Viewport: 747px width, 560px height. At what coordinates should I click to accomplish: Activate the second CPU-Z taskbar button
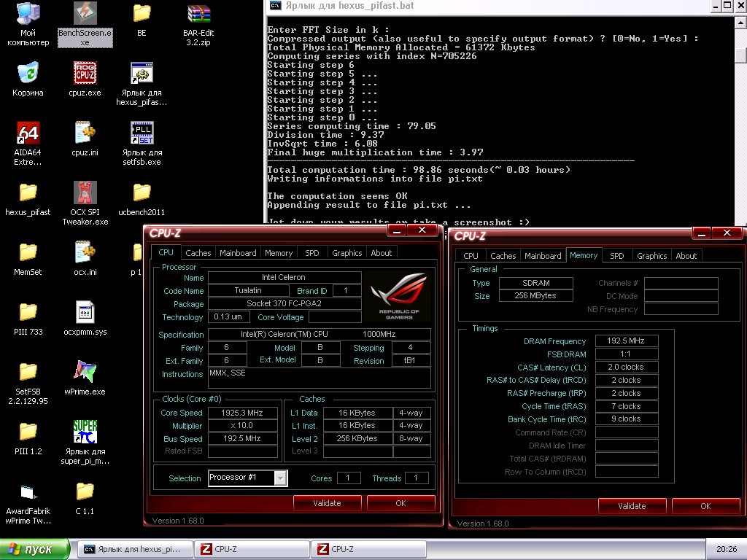368,549
